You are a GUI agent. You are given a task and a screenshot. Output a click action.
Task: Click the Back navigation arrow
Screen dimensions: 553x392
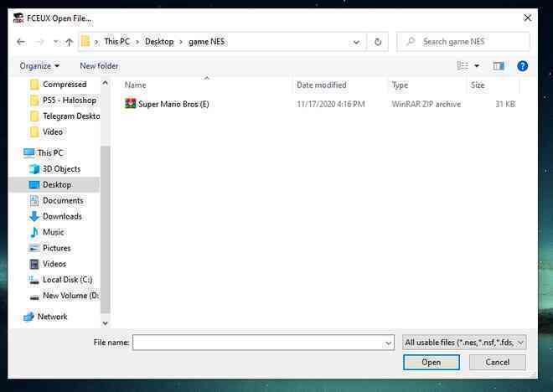pos(21,43)
